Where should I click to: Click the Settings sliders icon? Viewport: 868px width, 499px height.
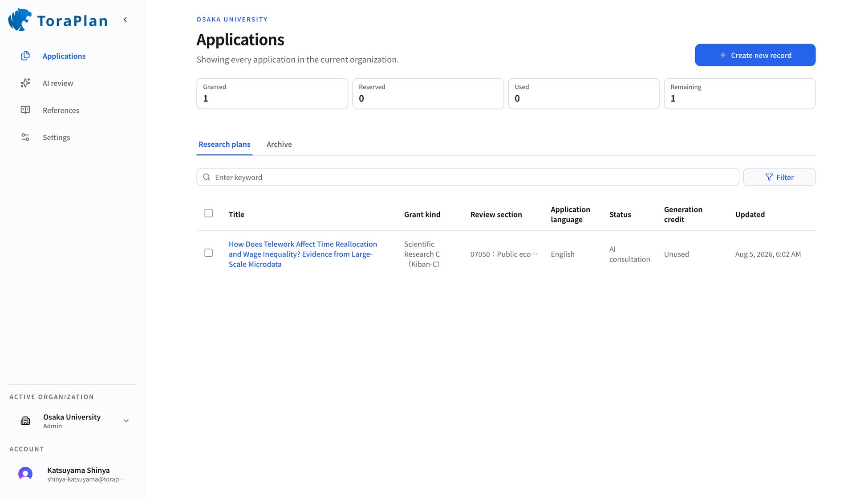(x=25, y=137)
